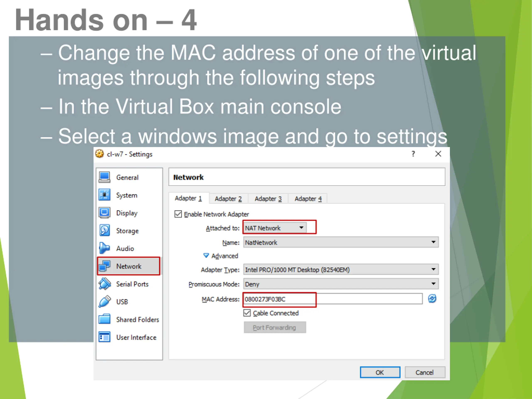Viewport: 532px width, 399px height.
Task: Close the cl-w7 Settings dialog
Action: pos(438,154)
